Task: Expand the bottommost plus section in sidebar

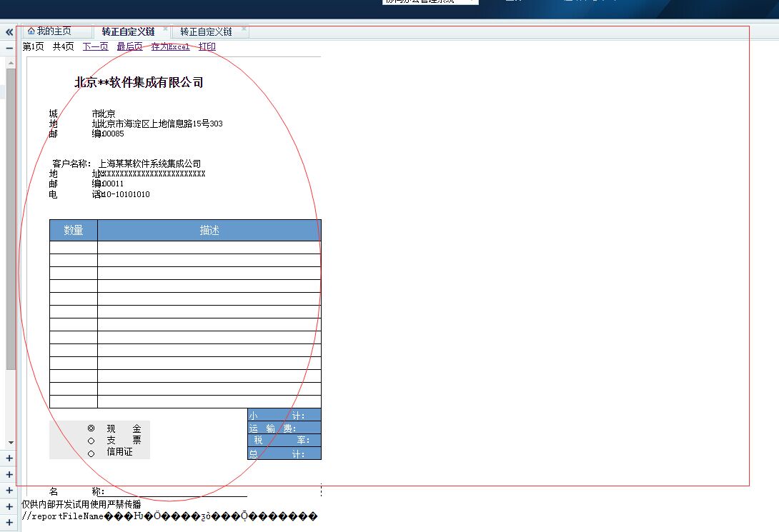Action: click(9, 523)
